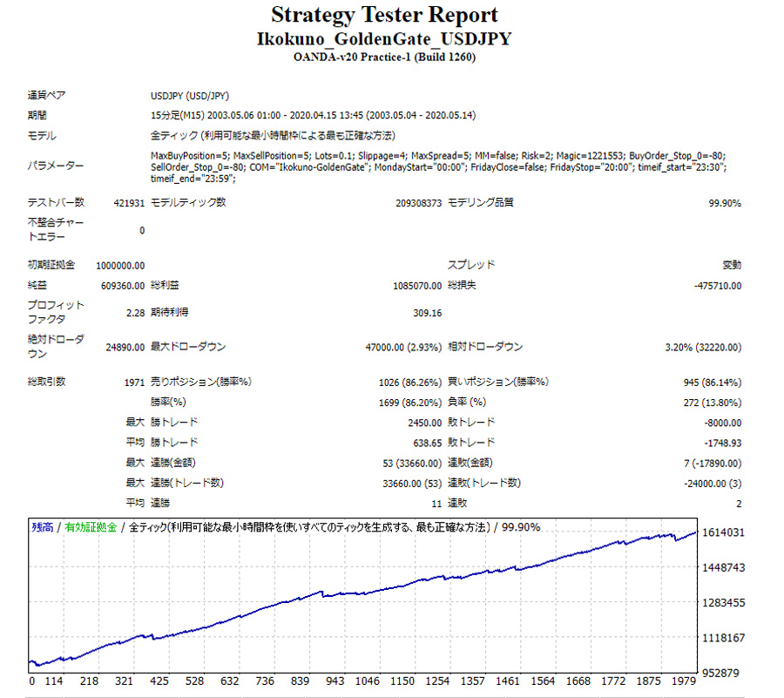
Task: Click the largest profit trade value 2450.00
Action: click(x=425, y=423)
